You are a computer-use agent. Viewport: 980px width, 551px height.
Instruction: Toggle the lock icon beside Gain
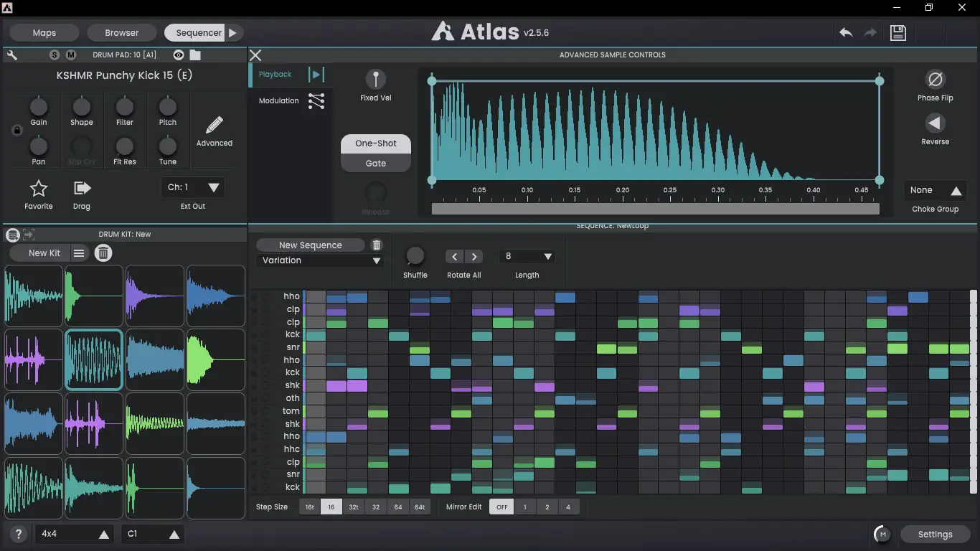17,131
